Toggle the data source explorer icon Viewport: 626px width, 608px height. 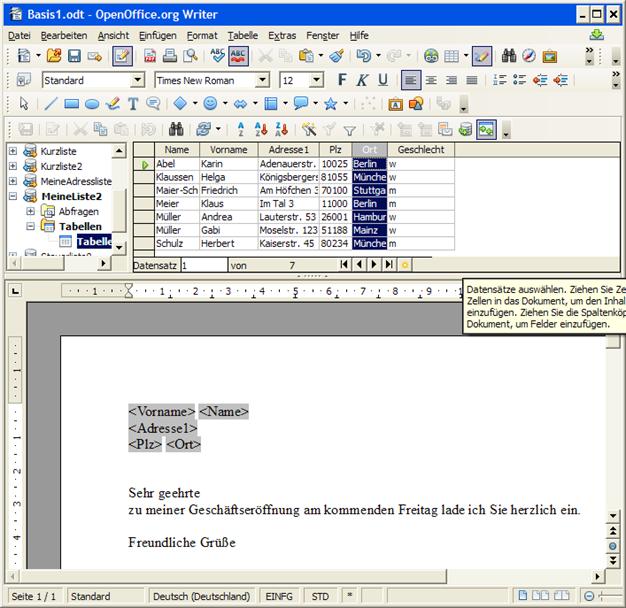click(x=487, y=129)
